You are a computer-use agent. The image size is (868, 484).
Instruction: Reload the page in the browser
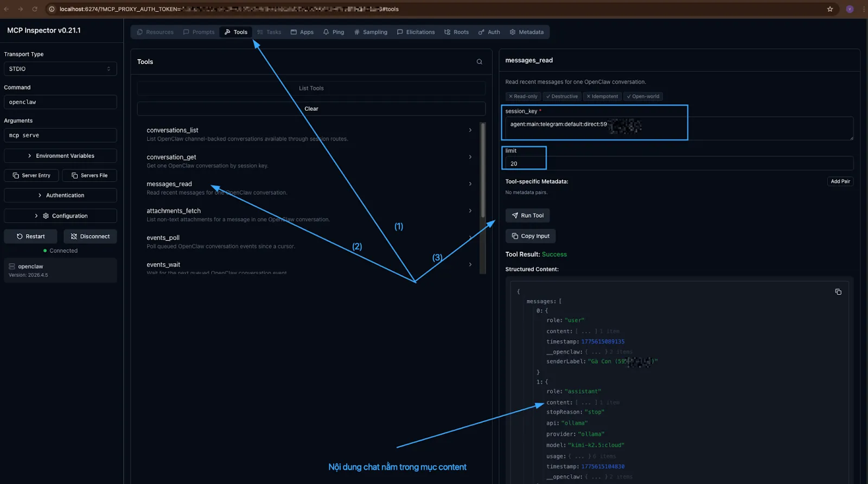click(35, 9)
